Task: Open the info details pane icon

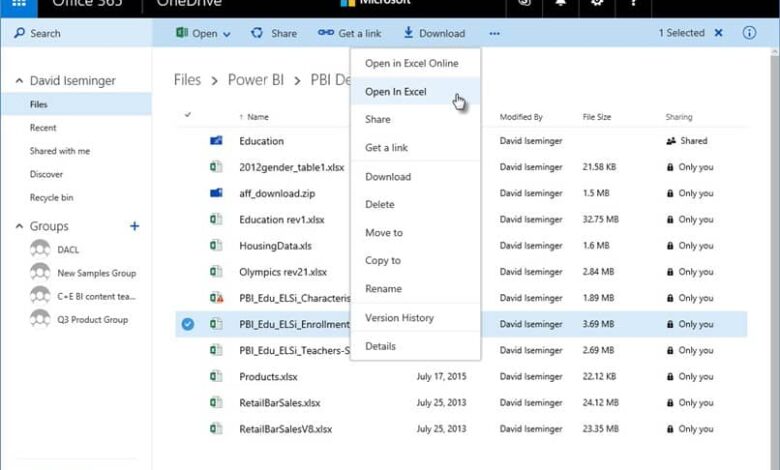Action: 749,33
